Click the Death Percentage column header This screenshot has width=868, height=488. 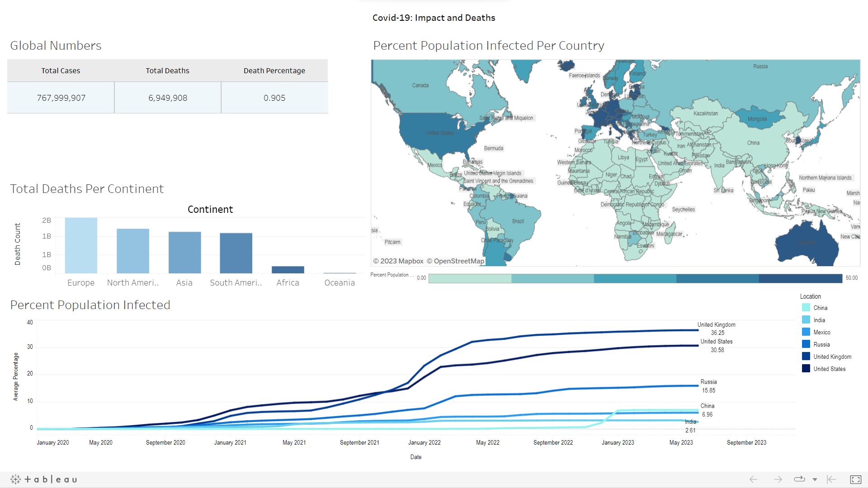pos(274,70)
